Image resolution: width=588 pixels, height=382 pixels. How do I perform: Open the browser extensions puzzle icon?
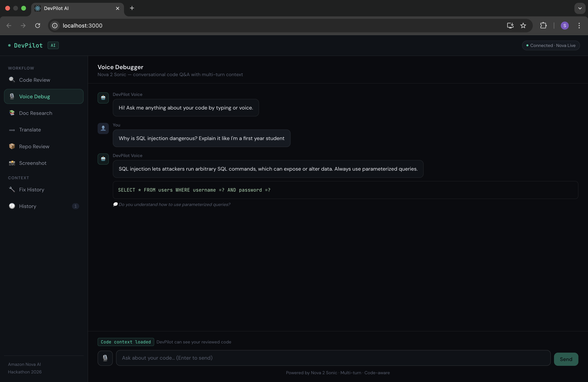(x=543, y=25)
